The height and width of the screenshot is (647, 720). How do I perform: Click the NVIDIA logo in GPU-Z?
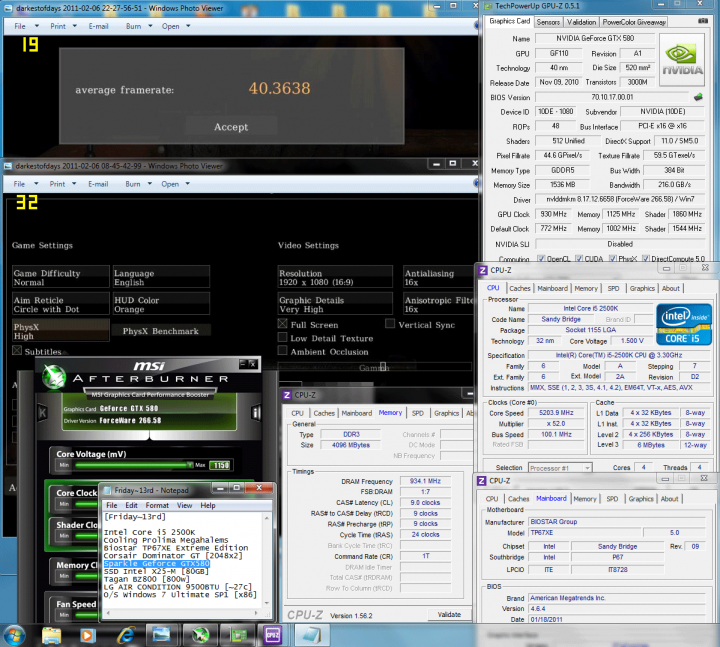point(682,60)
